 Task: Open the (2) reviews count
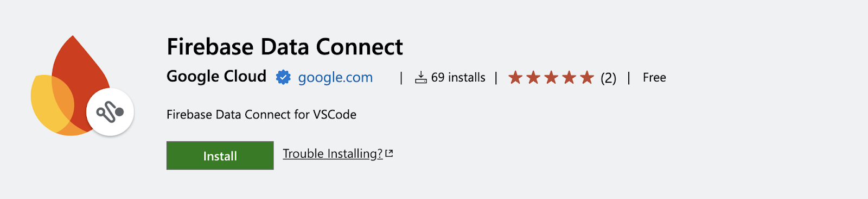(608, 78)
